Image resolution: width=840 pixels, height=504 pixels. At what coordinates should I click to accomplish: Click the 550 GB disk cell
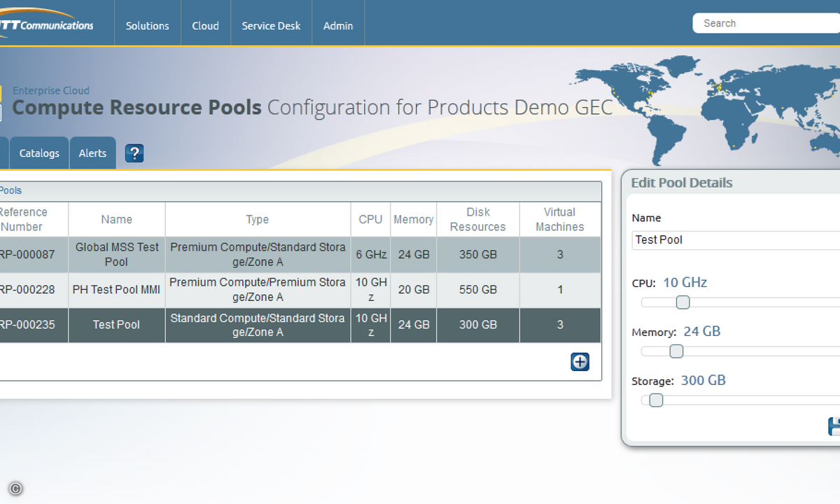477,290
